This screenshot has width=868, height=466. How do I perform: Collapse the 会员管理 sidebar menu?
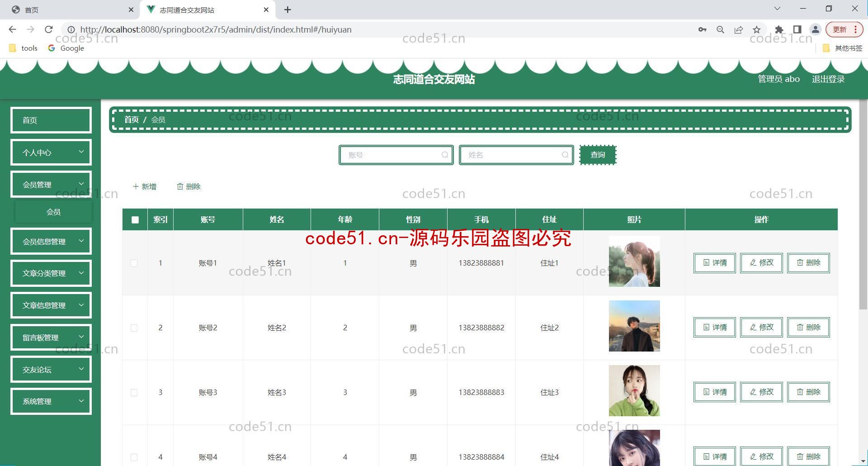tap(51, 185)
